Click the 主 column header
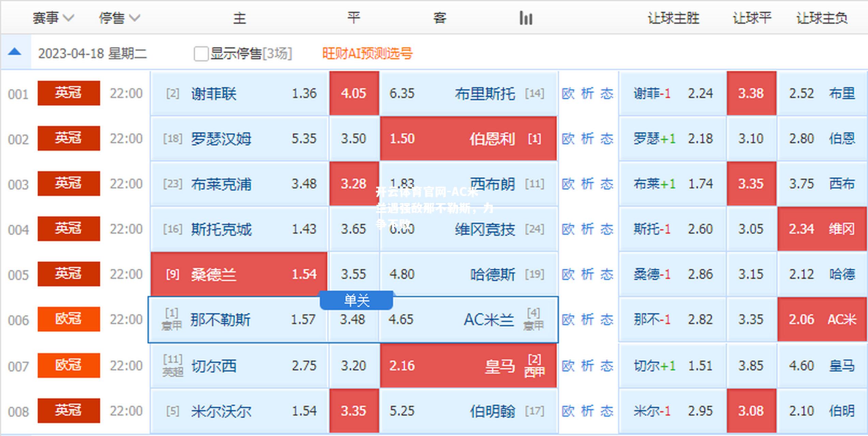The width and height of the screenshot is (868, 436). point(240,18)
